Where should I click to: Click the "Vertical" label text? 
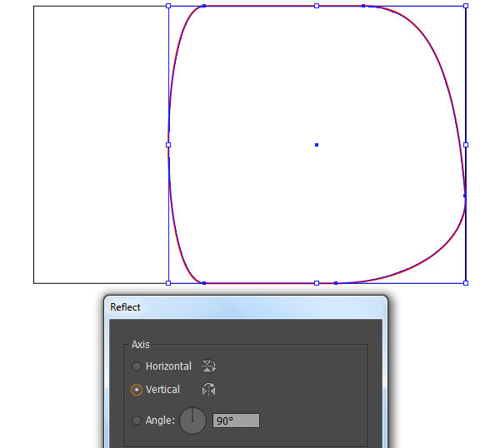click(x=162, y=390)
